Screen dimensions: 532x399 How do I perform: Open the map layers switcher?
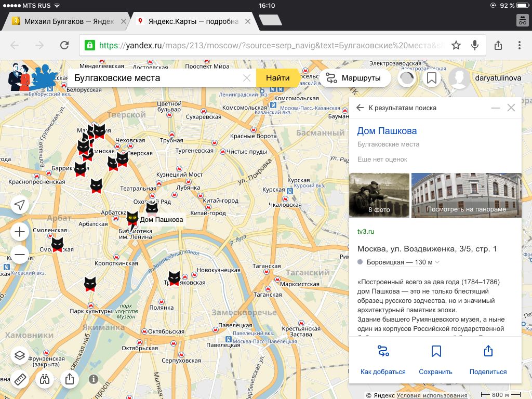pyautogui.click(x=20, y=356)
